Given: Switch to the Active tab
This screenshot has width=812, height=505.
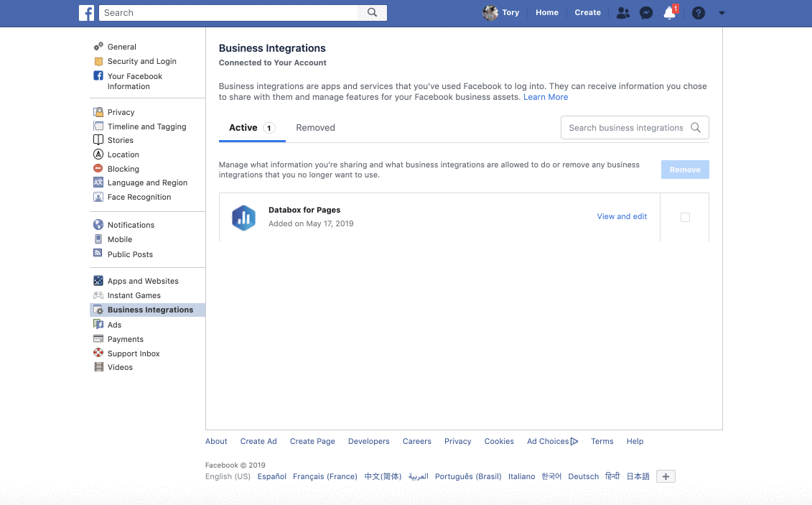Looking at the screenshot, I should 252,128.
